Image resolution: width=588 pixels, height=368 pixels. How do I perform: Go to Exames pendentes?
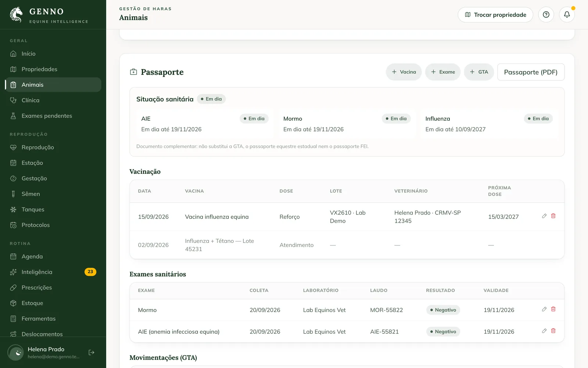point(53,116)
